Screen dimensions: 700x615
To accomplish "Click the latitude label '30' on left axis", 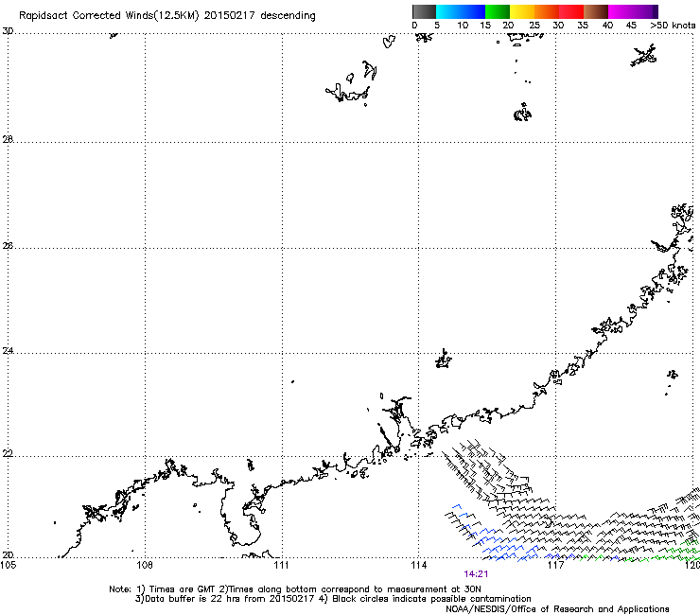I will 8,31.
